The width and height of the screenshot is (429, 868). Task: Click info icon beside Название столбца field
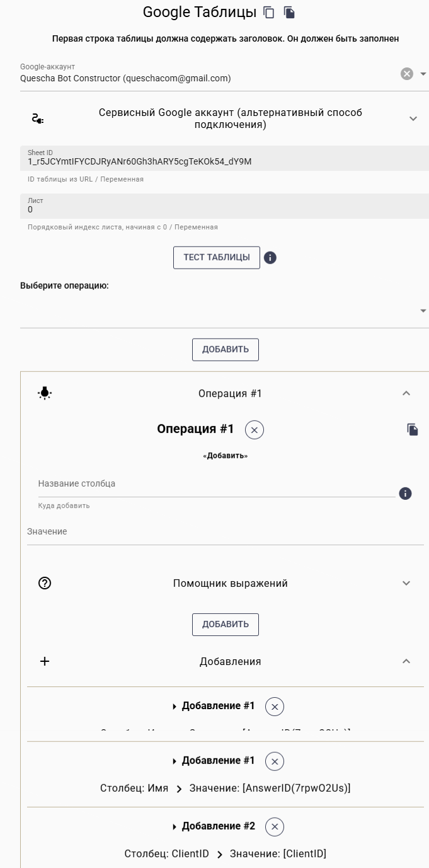[x=405, y=494]
